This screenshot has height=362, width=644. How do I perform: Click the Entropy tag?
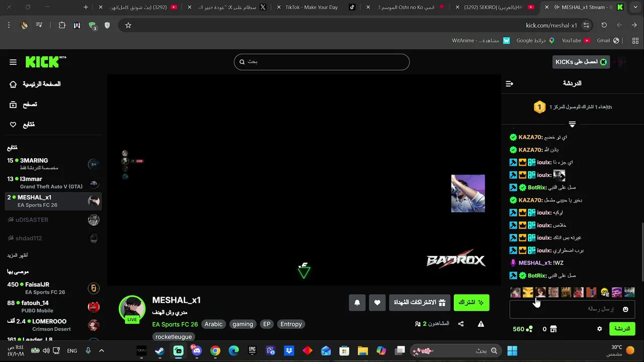pos(291,324)
